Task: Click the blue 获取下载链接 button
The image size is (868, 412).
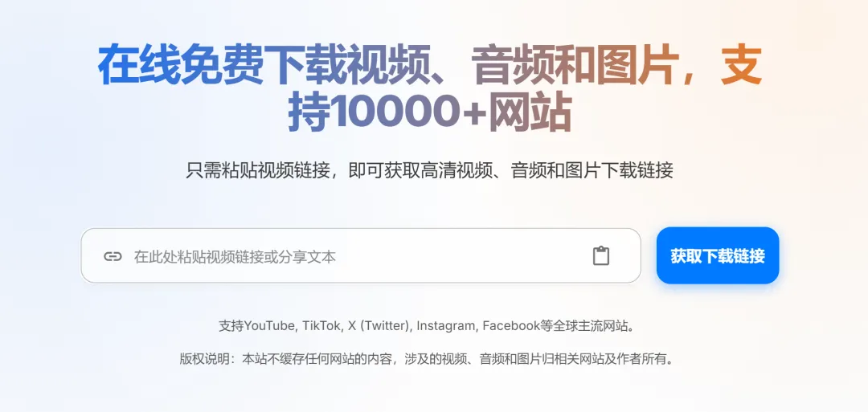Action: pos(718,255)
